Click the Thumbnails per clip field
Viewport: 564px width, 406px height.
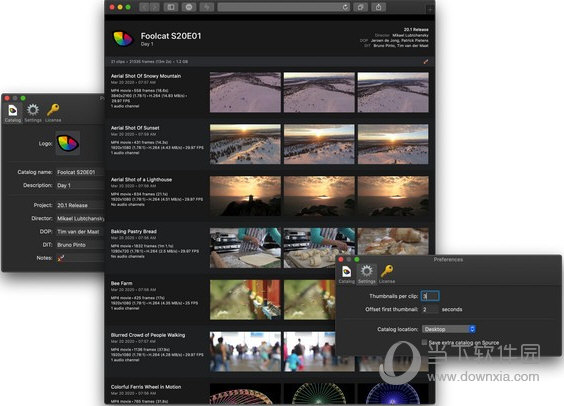(430, 296)
